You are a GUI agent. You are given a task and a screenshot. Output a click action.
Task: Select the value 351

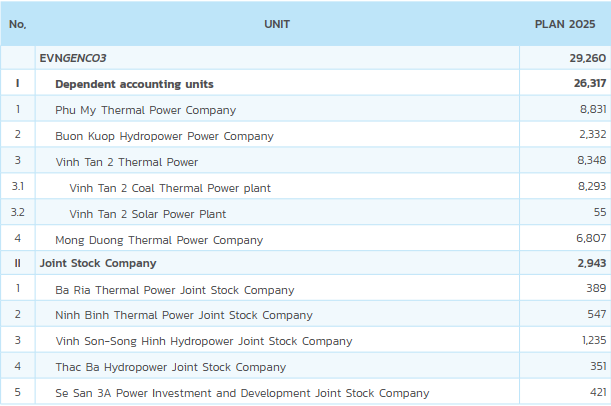(x=598, y=366)
